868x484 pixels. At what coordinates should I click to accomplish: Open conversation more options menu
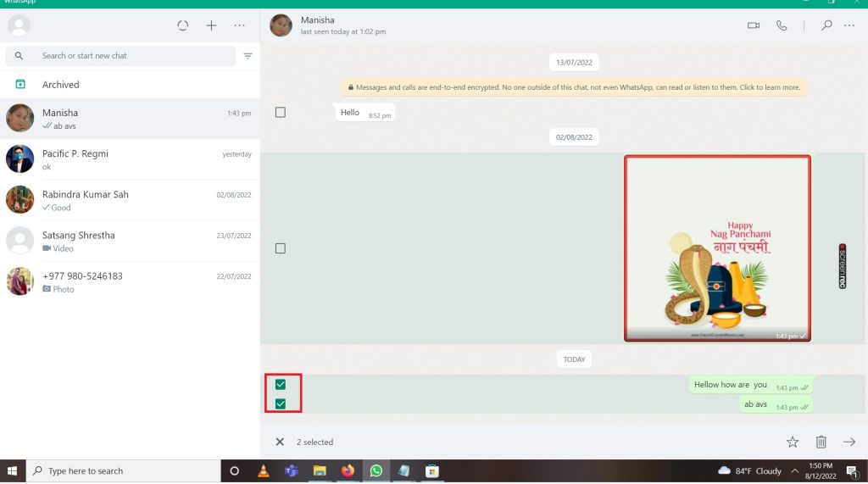tap(849, 25)
